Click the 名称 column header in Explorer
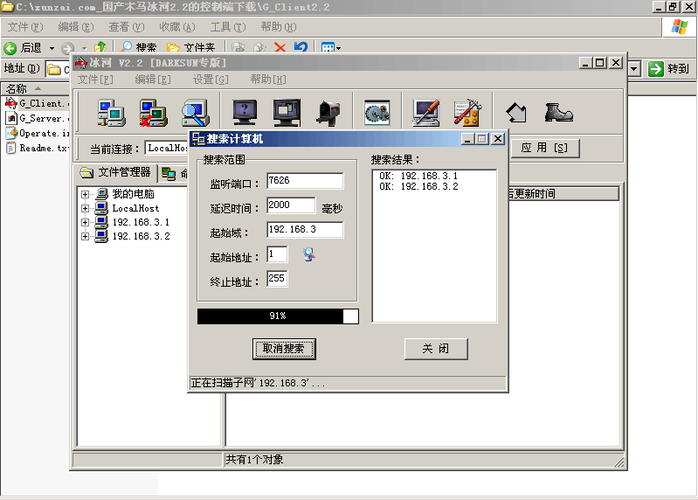The width and height of the screenshot is (698, 500). click(x=35, y=89)
